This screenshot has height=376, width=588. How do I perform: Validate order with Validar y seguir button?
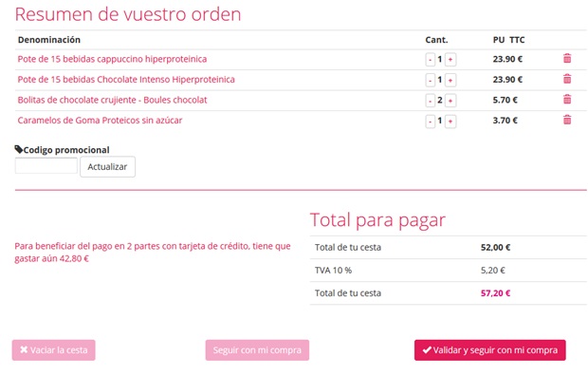[490, 350]
